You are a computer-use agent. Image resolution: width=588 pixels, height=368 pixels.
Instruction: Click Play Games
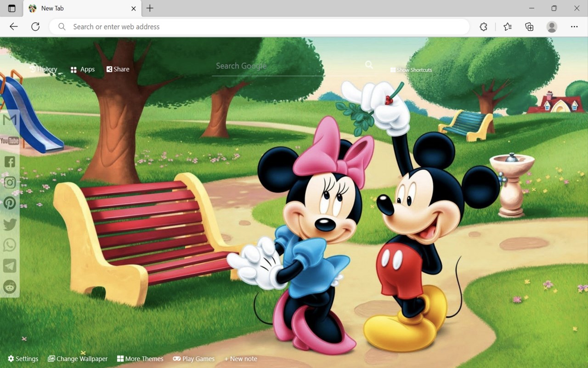(x=194, y=359)
